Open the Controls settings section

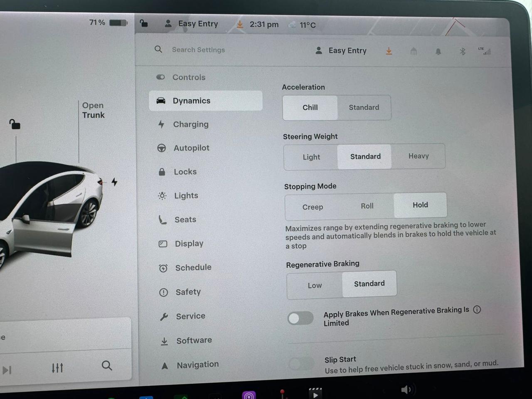pyautogui.click(x=206, y=77)
